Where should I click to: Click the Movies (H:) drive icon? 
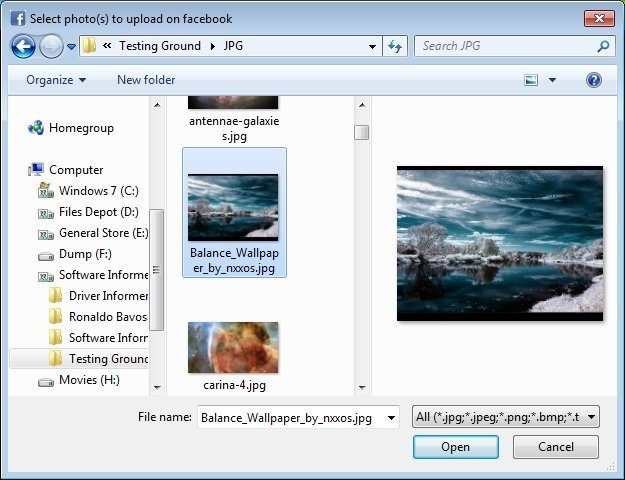45,383
